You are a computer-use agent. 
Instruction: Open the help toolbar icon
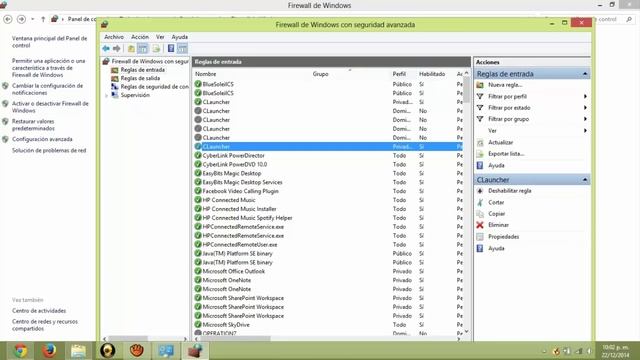[x=171, y=49]
